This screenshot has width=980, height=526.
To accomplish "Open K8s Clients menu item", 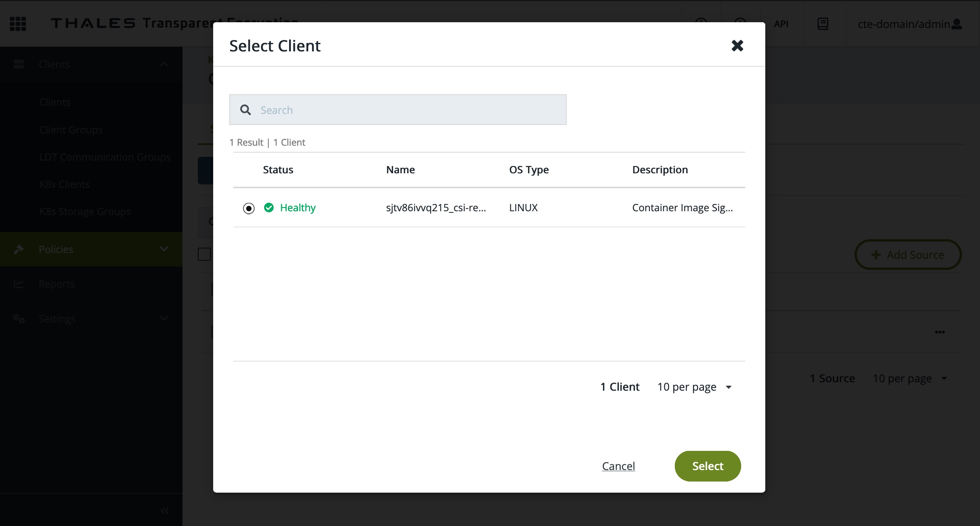I will [64, 184].
